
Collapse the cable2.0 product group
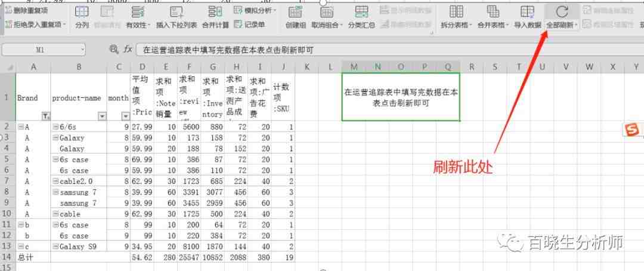click(x=55, y=181)
